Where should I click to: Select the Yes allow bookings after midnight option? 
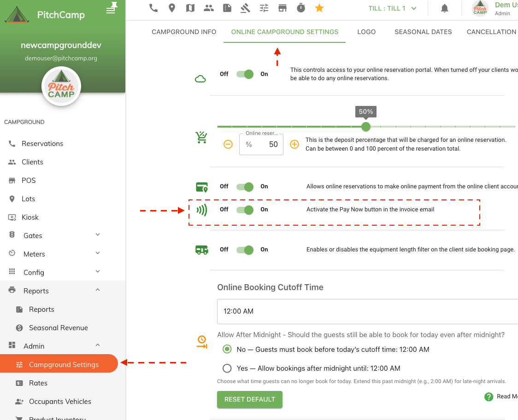pyautogui.click(x=226, y=368)
